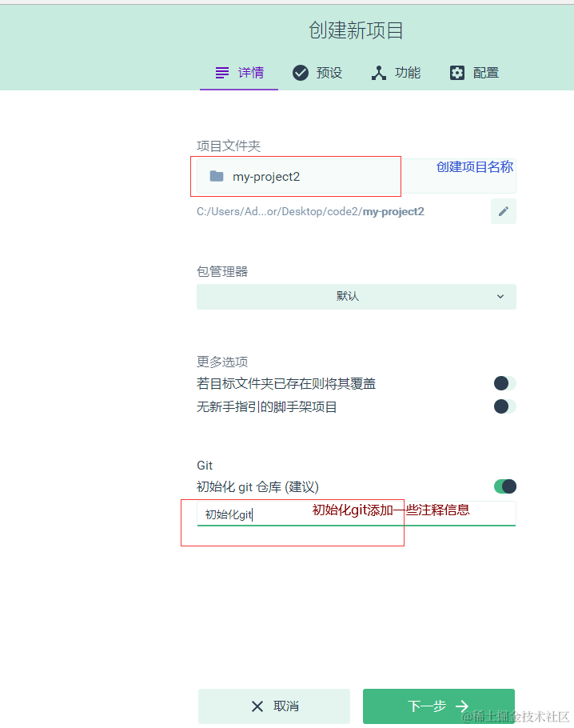The width and height of the screenshot is (574, 728).
Task: Click the 创建新项目 page title
Action: [356, 30]
